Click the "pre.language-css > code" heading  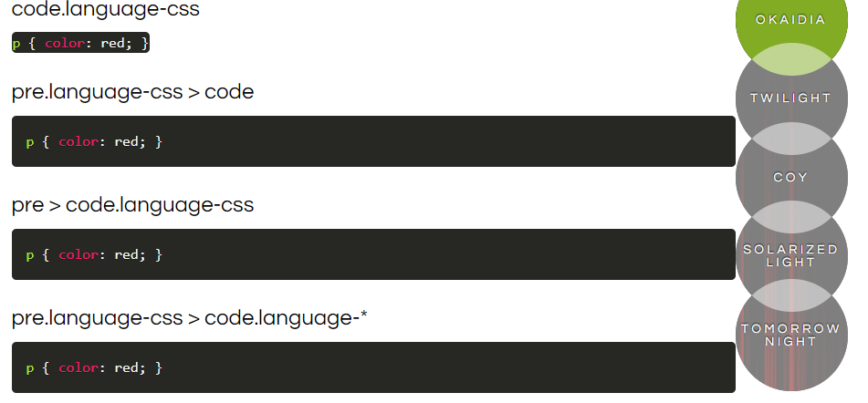click(x=132, y=92)
